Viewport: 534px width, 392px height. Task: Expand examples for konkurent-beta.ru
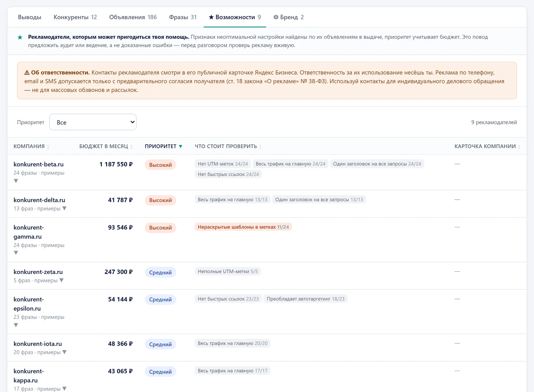click(16, 181)
